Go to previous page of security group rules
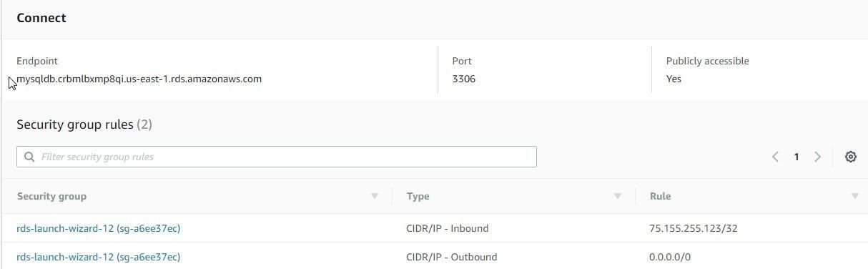 click(775, 157)
